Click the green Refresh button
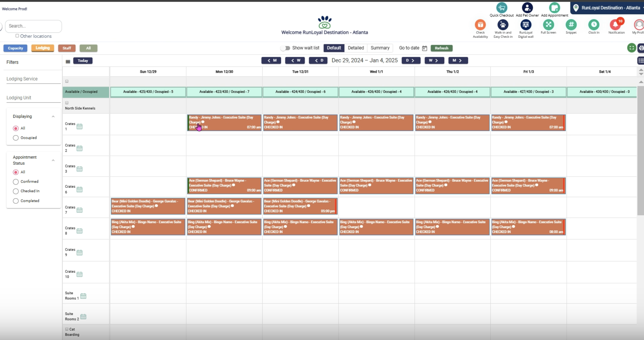 tap(441, 48)
